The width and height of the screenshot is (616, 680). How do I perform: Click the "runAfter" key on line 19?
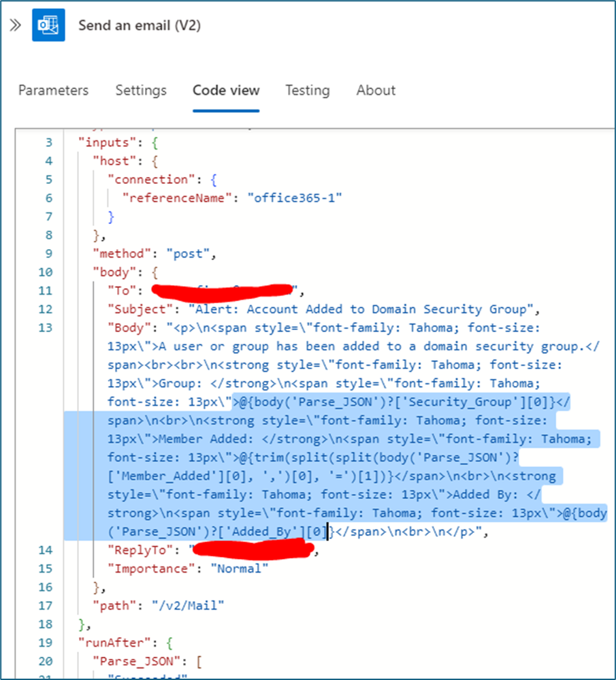(114, 643)
